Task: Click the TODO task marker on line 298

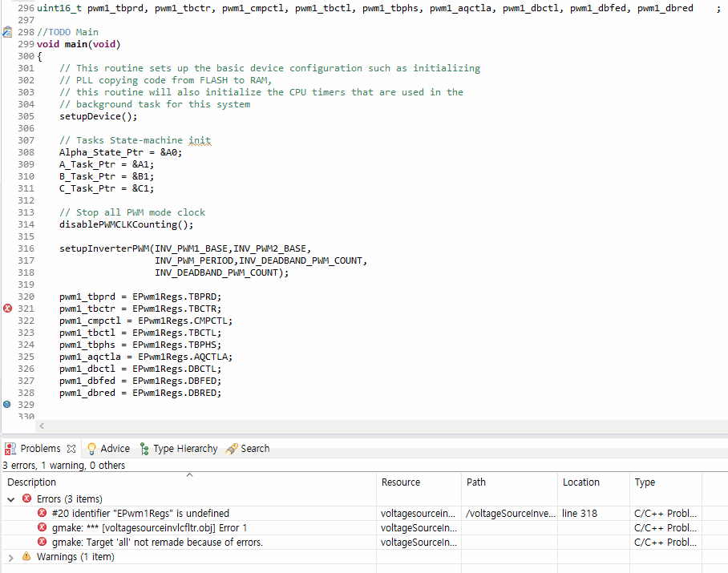Action: tap(6, 31)
